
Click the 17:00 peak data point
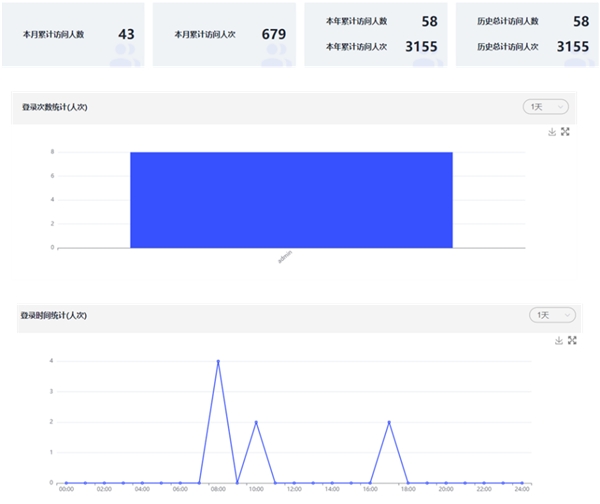[389, 422]
